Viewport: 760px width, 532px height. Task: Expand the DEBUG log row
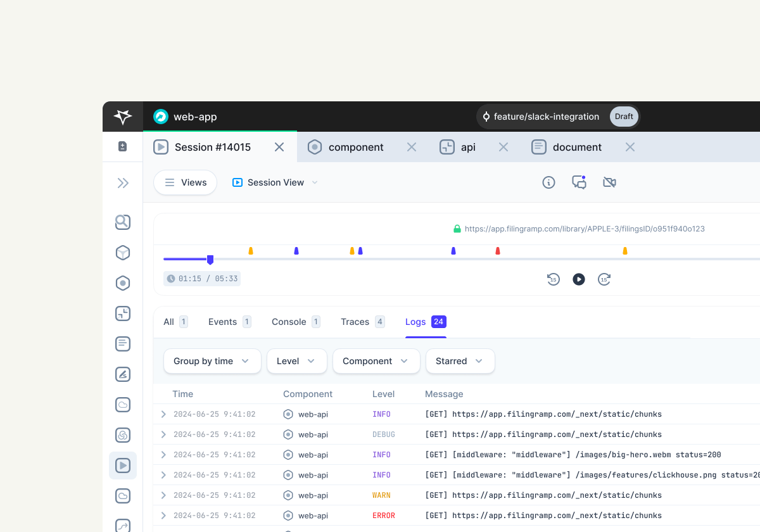(x=163, y=434)
